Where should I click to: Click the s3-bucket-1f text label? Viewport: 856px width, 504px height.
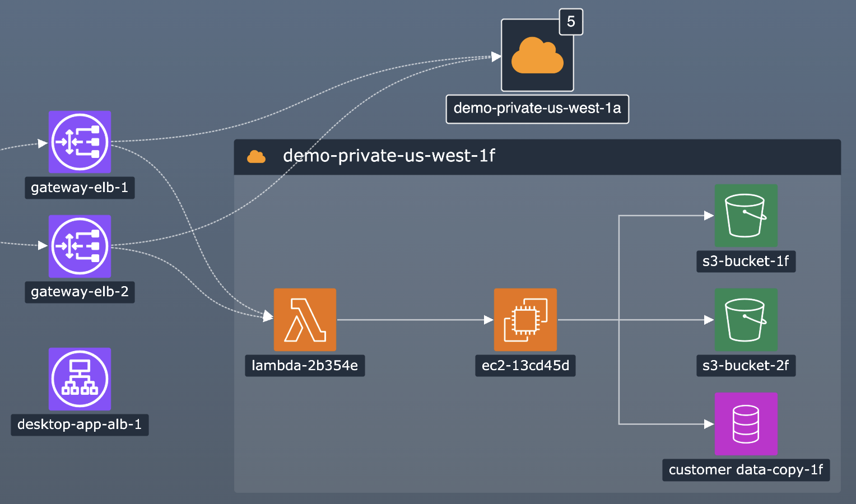(x=746, y=262)
